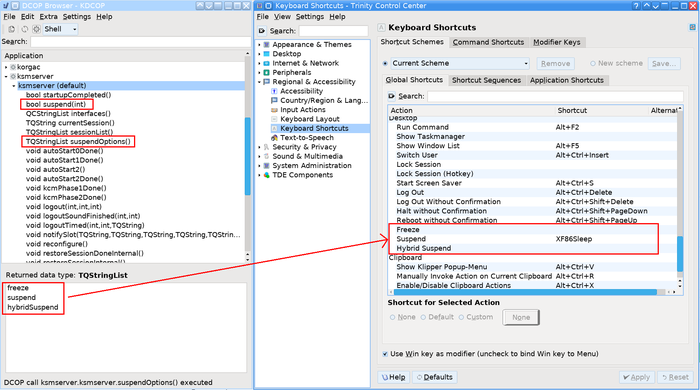Open the Edit menu in KDCOP
This screenshot has height=390, width=700.
27,17
